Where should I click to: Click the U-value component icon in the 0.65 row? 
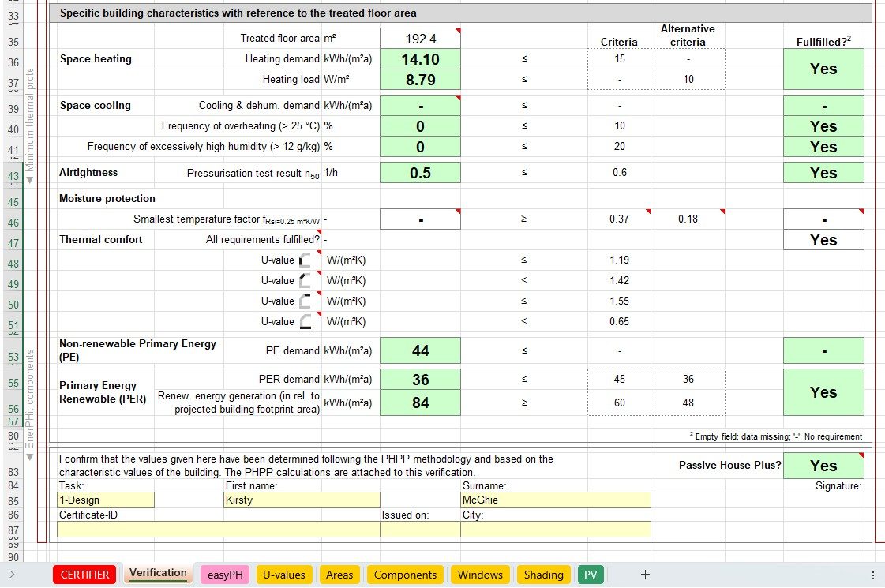pos(305,322)
